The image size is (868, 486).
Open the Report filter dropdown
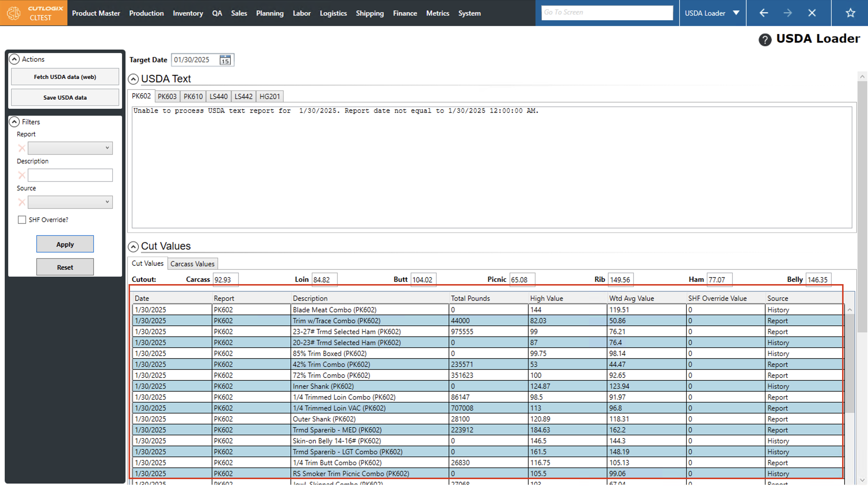point(107,148)
